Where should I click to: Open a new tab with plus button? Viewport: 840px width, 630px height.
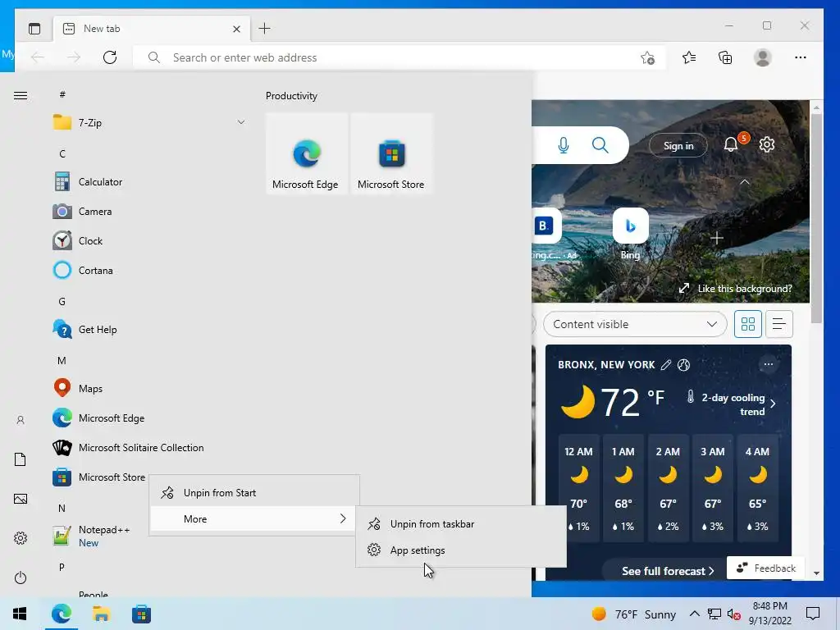coord(265,29)
